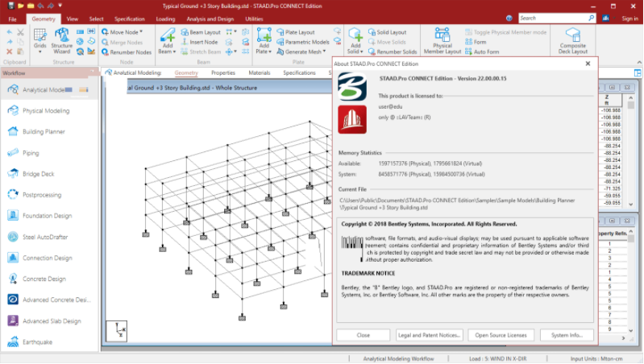
Task: Expand the Generate Mesh dropdown
Action: click(x=325, y=52)
